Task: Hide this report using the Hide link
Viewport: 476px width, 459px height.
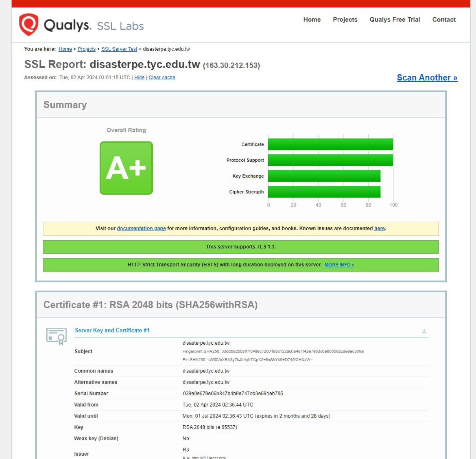Action: coord(139,78)
